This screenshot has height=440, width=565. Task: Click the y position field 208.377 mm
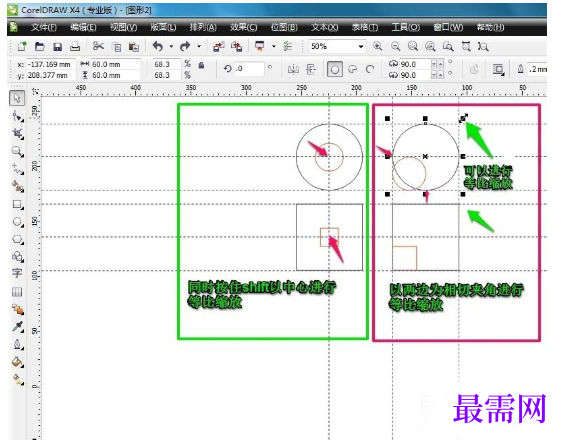pyautogui.click(x=51, y=75)
